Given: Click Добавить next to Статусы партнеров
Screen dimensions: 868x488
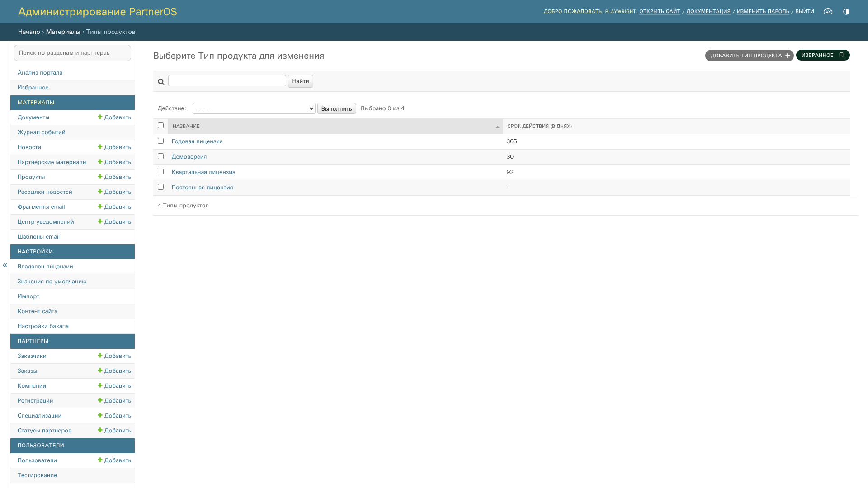Looking at the screenshot, I should pyautogui.click(x=114, y=431).
